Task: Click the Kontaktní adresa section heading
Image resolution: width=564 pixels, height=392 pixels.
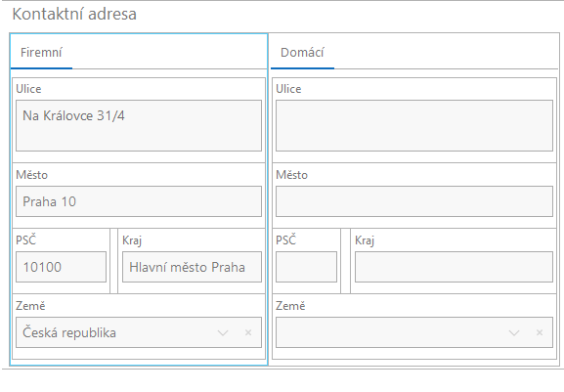Action: pyautogui.click(x=74, y=15)
